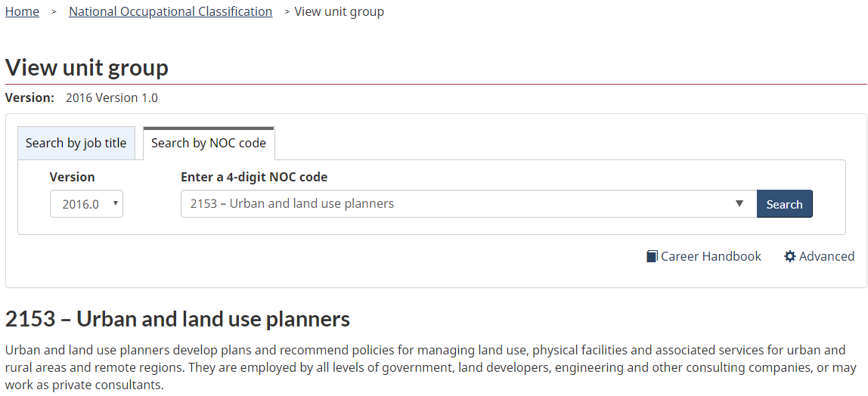Switch to the Search by job title tab
Image resolution: width=868 pixels, height=396 pixels.
point(76,143)
